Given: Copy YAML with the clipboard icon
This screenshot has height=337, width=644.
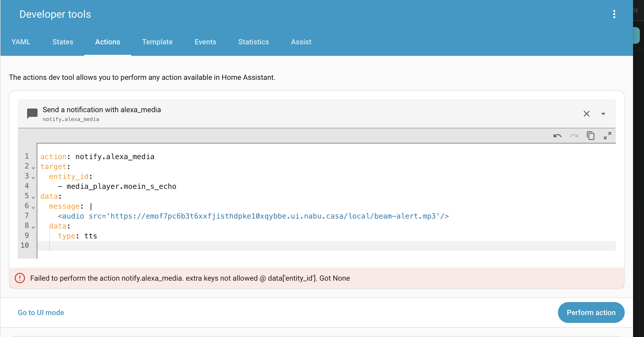Looking at the screenshot, I should pyautogui.click(x=591, y=136).
